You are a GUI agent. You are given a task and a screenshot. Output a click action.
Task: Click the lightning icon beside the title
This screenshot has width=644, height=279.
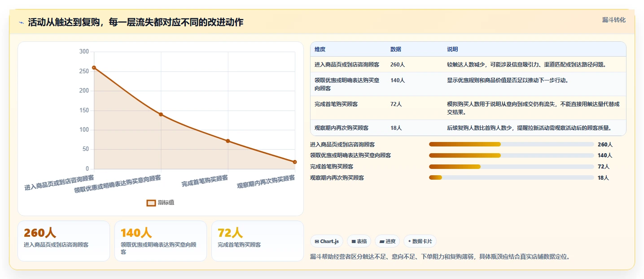22,22
